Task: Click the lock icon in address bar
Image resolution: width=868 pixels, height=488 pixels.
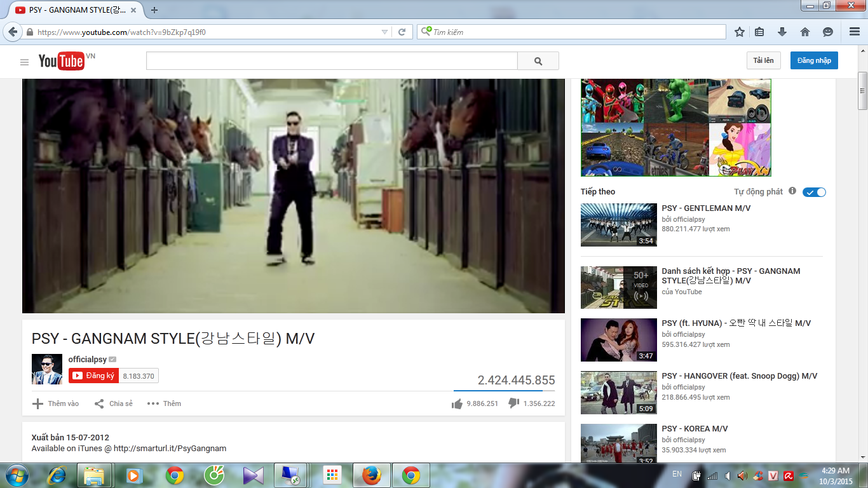Action: (29, 32)
